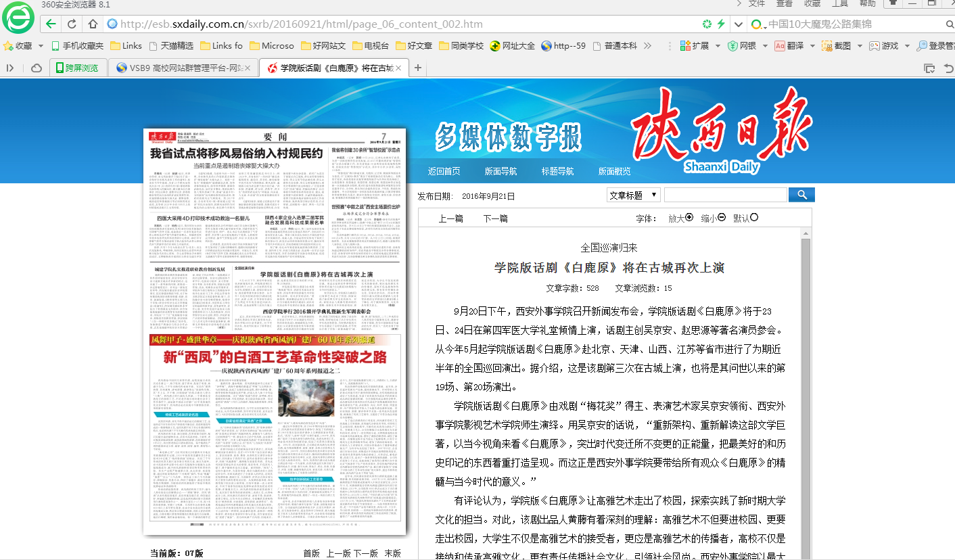This screenshot has width=955, height=560.
Task: Toggle the sidebar panel icon left of tabs
Action: pos(10,68)
